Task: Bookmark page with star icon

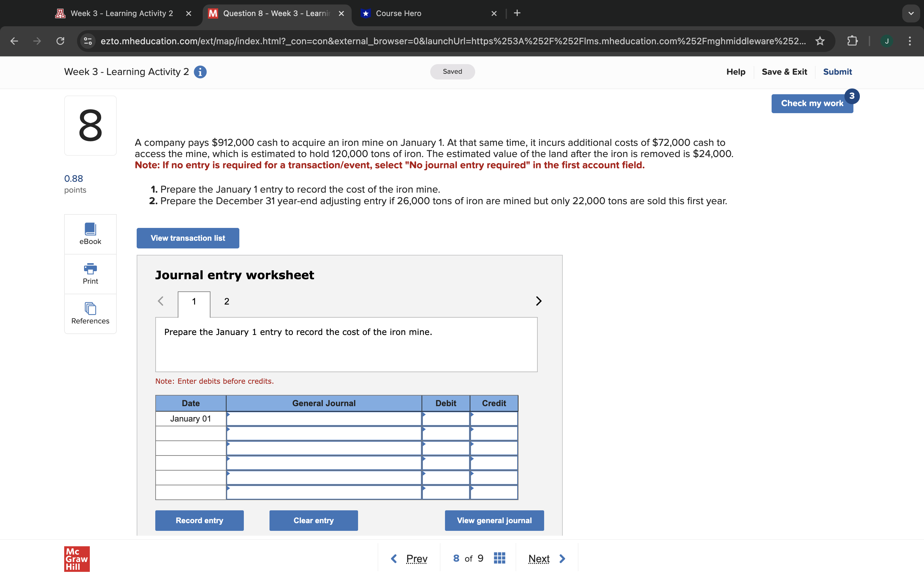Action: pos(820,41)
